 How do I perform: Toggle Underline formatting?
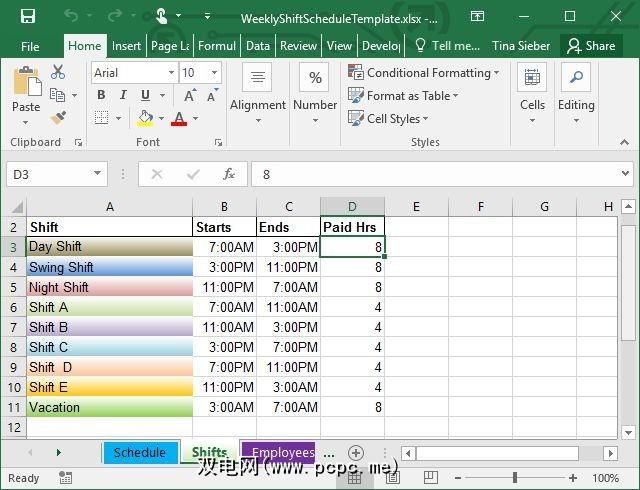[145, 95]
